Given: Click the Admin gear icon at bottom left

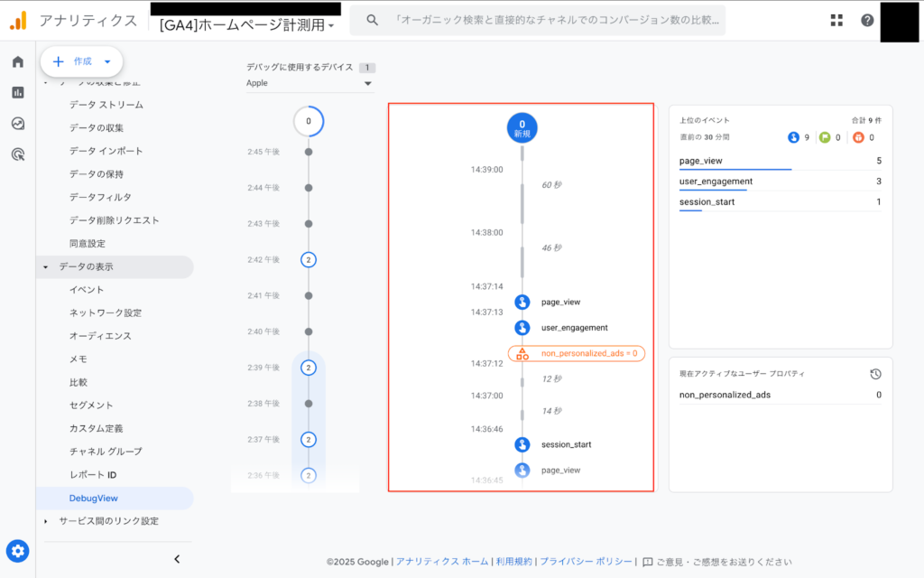Looking at the screenshot, I should point(17,551).
